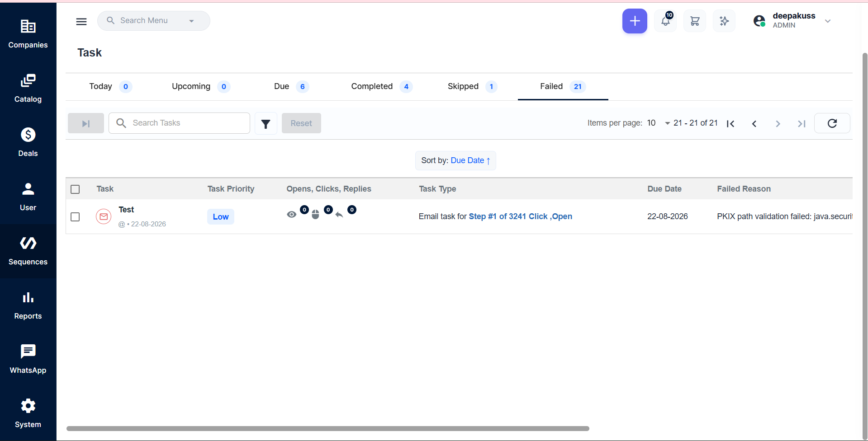Click the Task Type column header
The height and width of the screenshot is (441, 868).
(x=437, y=189)
